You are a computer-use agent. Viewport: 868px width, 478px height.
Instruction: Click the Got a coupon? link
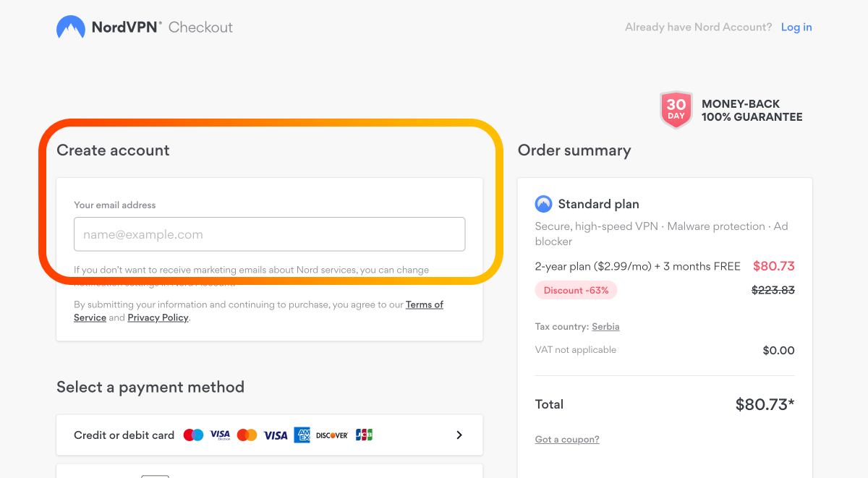567,440
